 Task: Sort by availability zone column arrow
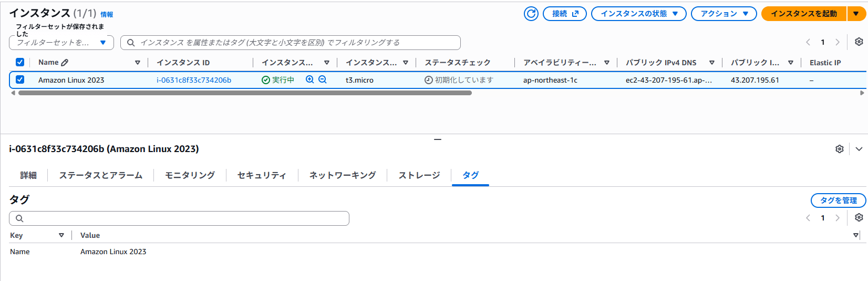coord(607,63)
